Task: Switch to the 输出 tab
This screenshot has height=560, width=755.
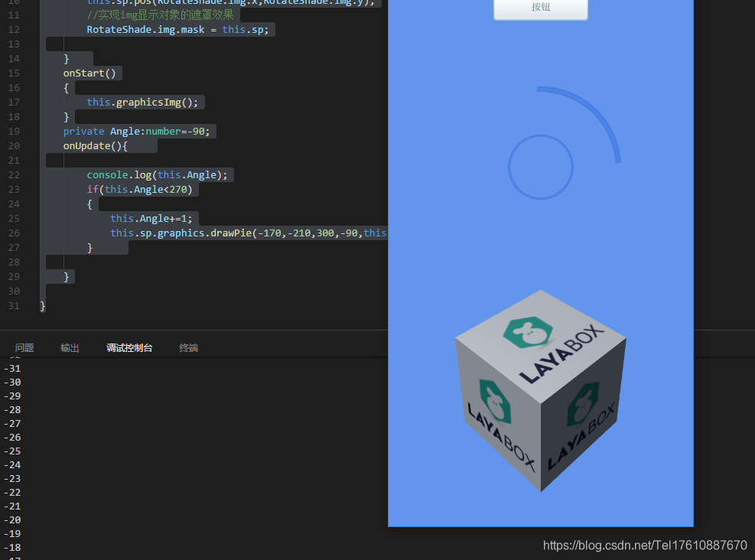Action: pyautogui.click(x=70, y=347)
